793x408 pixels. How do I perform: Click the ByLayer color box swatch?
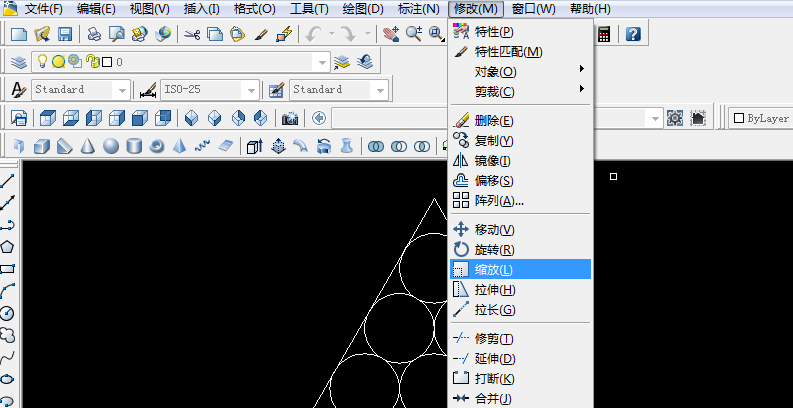739,118
